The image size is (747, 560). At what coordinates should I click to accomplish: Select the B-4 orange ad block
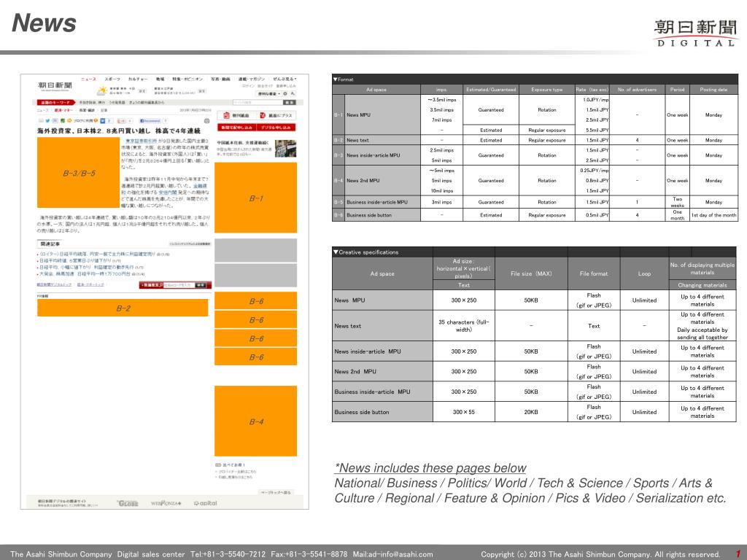[256, 421]
